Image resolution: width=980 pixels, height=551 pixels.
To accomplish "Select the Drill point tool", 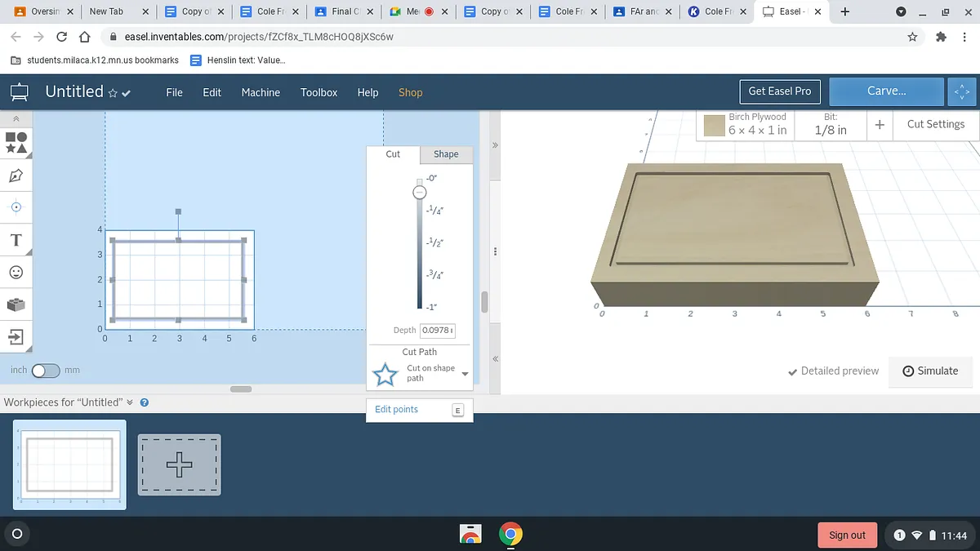I will [16, 207].
